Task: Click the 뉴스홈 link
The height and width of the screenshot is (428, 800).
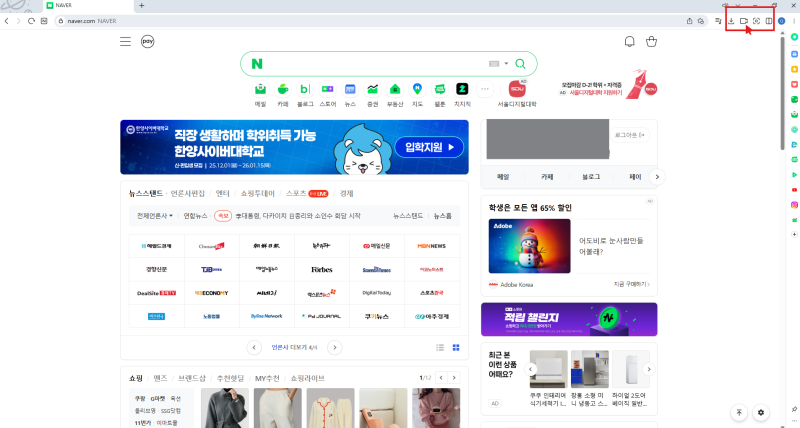Action: pos(442,216)
